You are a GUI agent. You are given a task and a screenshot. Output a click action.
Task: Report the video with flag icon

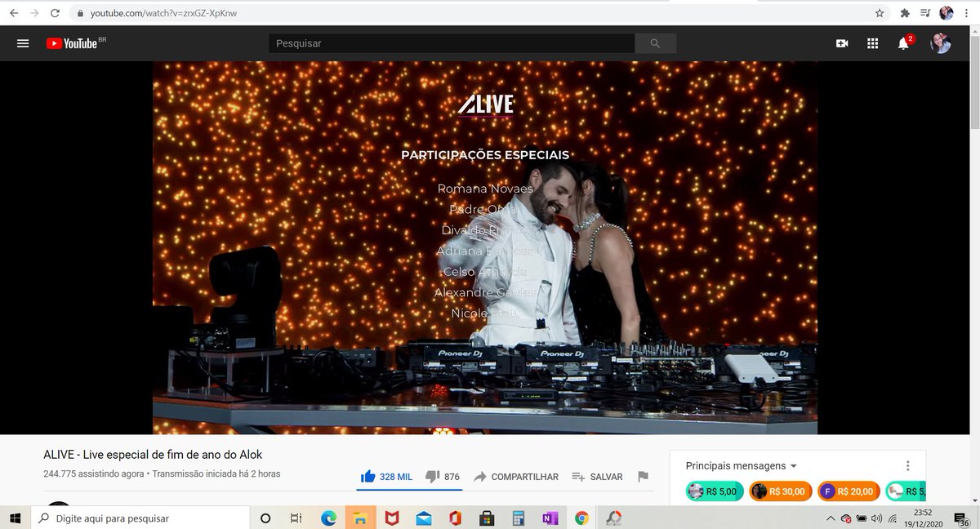click(643, 477)
